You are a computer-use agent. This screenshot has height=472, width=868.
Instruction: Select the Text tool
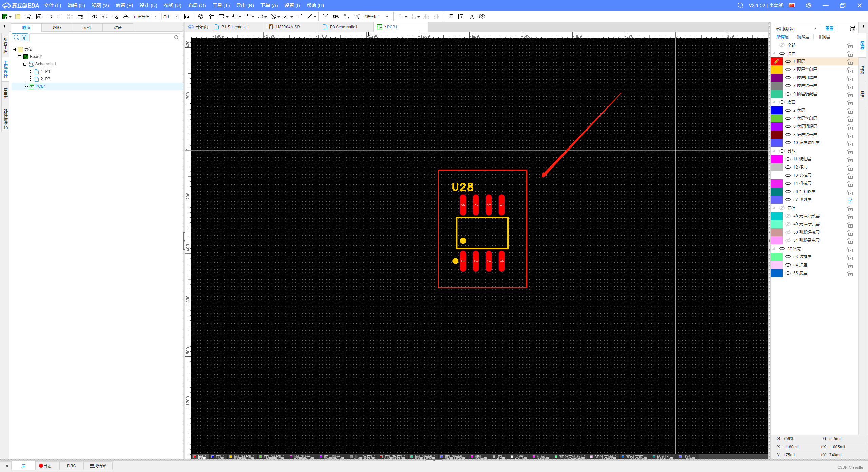point(299,16)
